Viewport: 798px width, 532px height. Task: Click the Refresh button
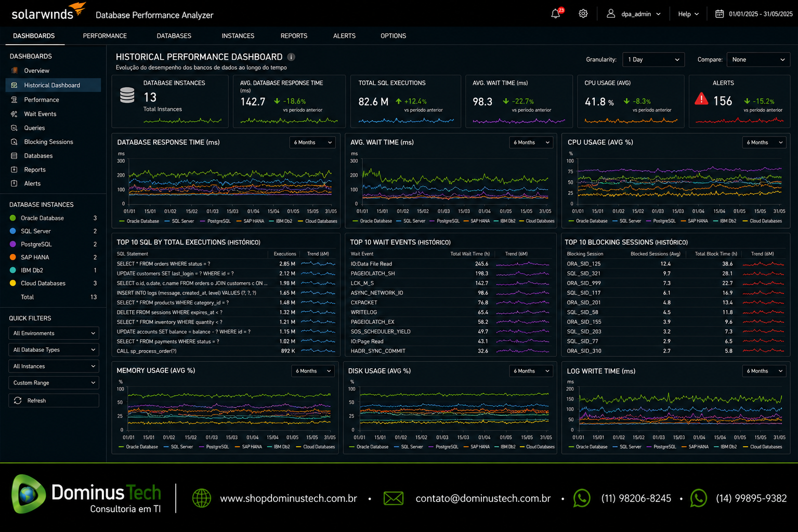point(54,401)
